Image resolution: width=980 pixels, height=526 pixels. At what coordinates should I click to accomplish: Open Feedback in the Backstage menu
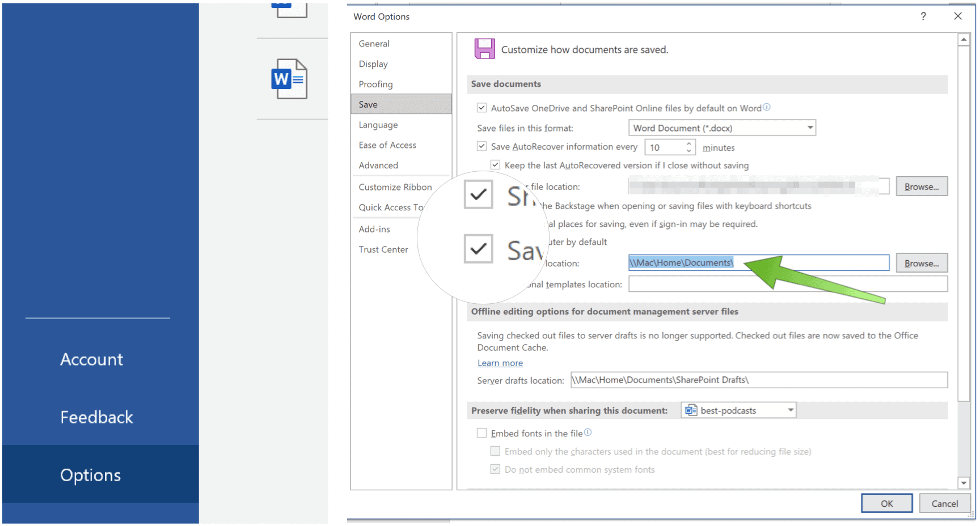[96, 417]
